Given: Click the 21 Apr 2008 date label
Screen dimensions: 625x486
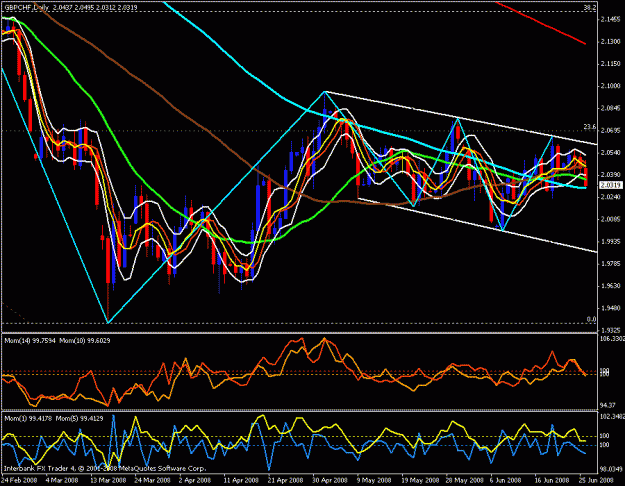Looking at the screenshot, I should click(286, 480).
